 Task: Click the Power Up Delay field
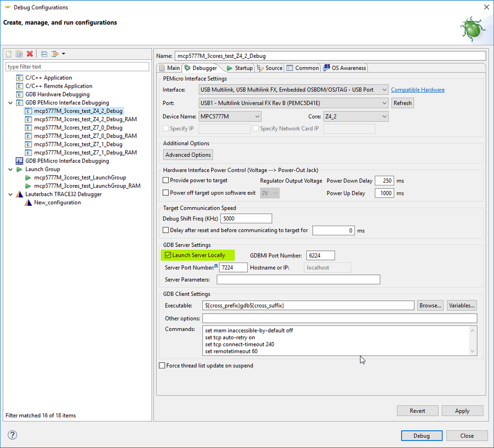[384, 193]
